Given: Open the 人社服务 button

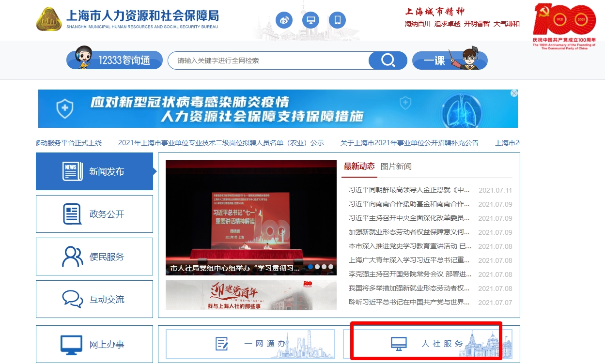Looking at the screenshot, I should 427,344.
